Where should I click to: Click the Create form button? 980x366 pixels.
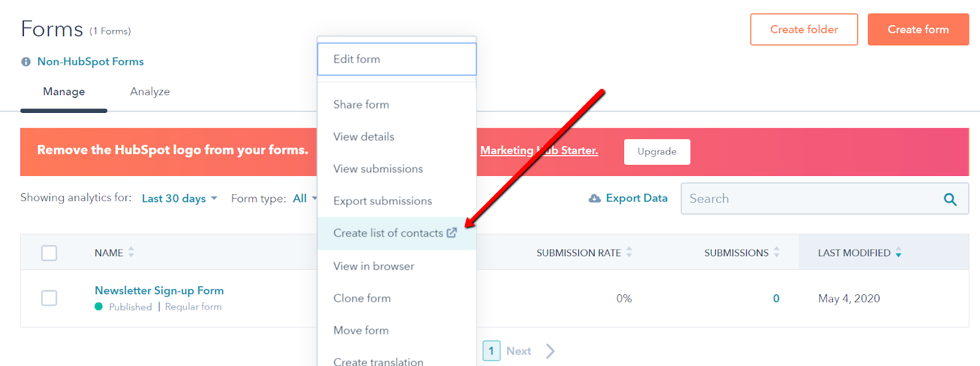tap(918, 29)
